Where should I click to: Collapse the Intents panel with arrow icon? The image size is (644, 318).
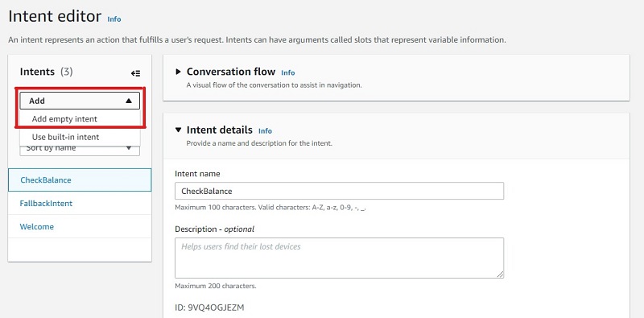[135, 73]
